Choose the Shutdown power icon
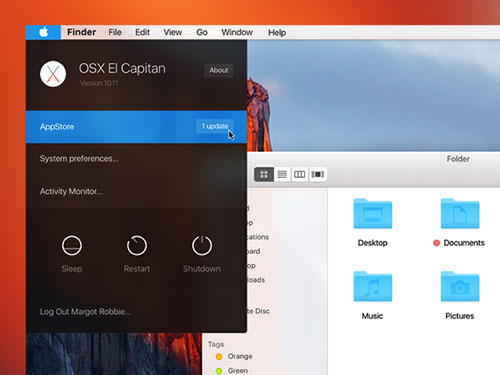500x375 pixels. [x=202, y=246]
